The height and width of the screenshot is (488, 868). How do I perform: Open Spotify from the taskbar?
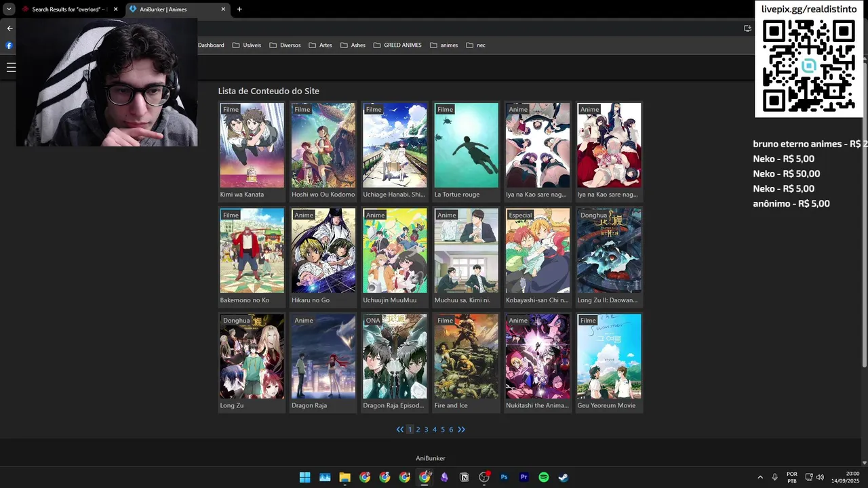[543, 477]
